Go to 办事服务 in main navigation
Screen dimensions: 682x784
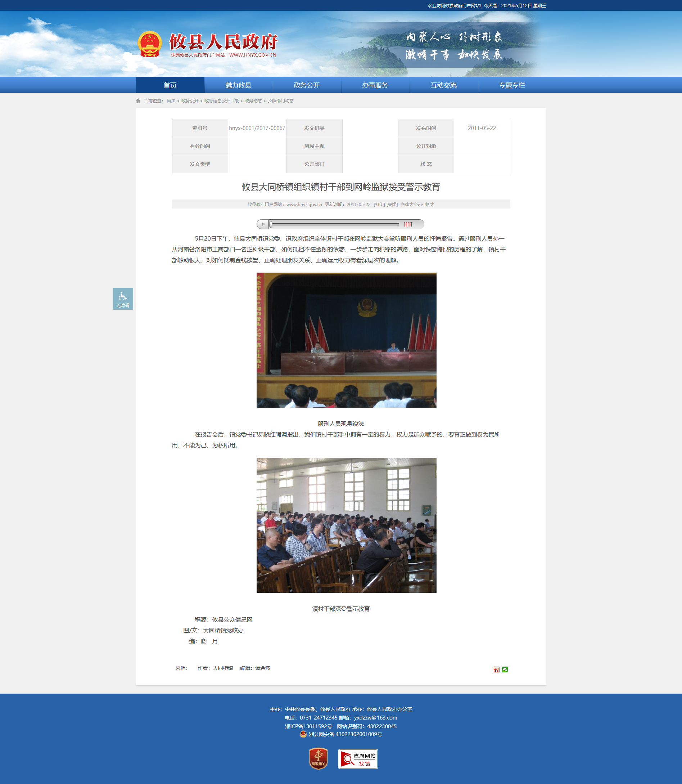375,85
